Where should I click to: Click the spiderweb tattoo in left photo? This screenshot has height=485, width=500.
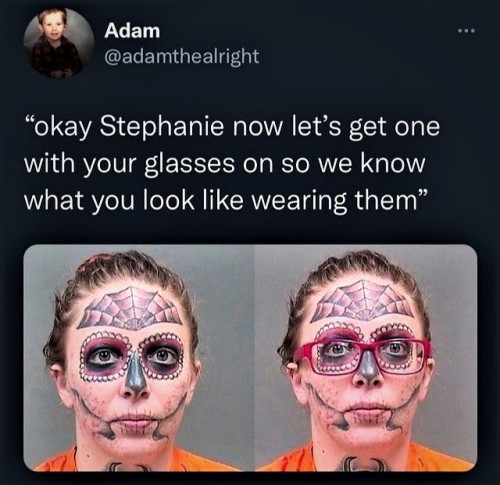[129, 308]
